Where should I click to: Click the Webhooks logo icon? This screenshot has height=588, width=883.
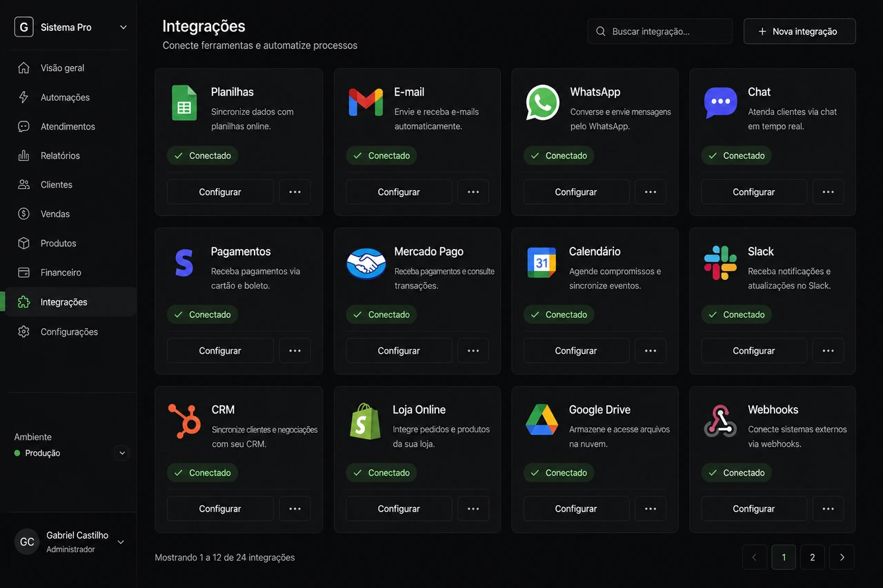tap(720, 420)
